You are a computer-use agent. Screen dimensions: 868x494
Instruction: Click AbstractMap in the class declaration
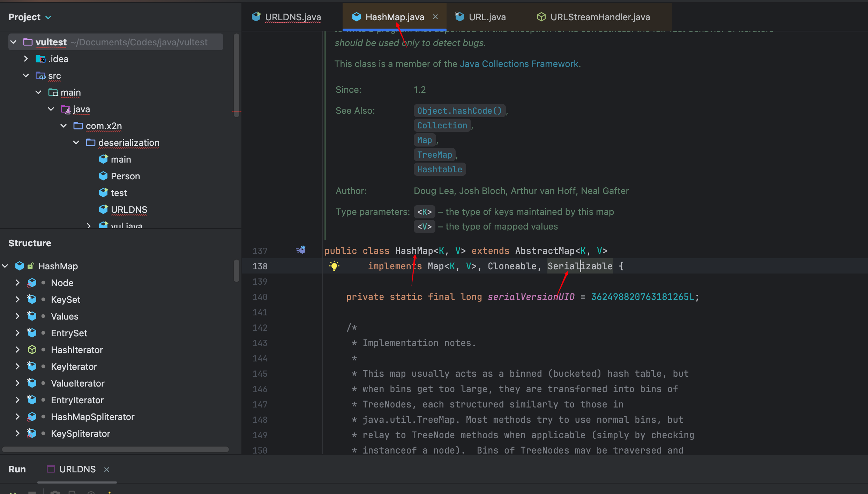pos(545,251)
